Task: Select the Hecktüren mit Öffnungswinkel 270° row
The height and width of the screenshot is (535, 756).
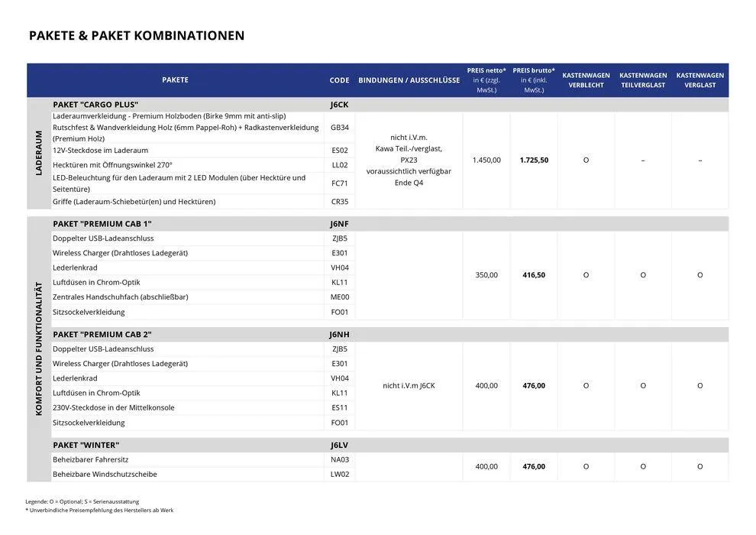Action: point(113,165)
